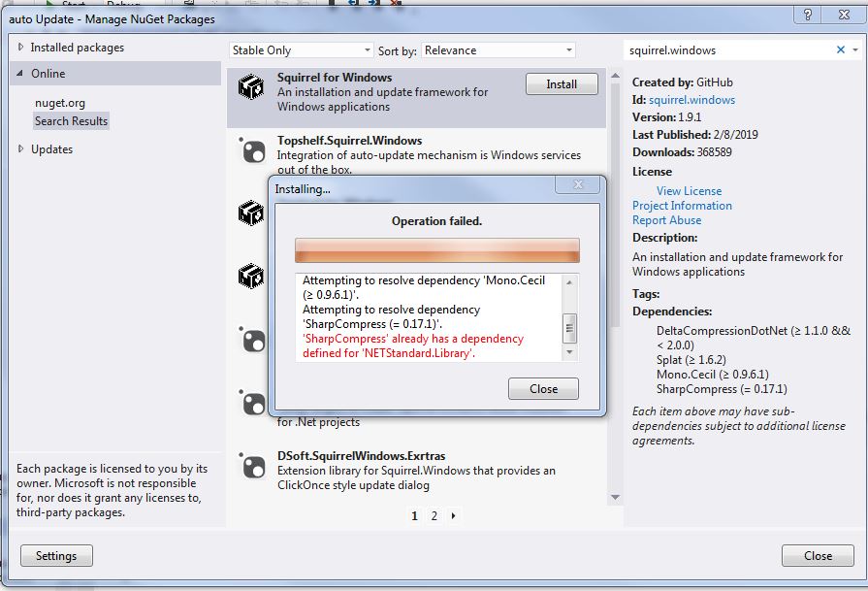868x591 pixels.
Task: Click the log scrollbar up arrow
Action: 569,282
